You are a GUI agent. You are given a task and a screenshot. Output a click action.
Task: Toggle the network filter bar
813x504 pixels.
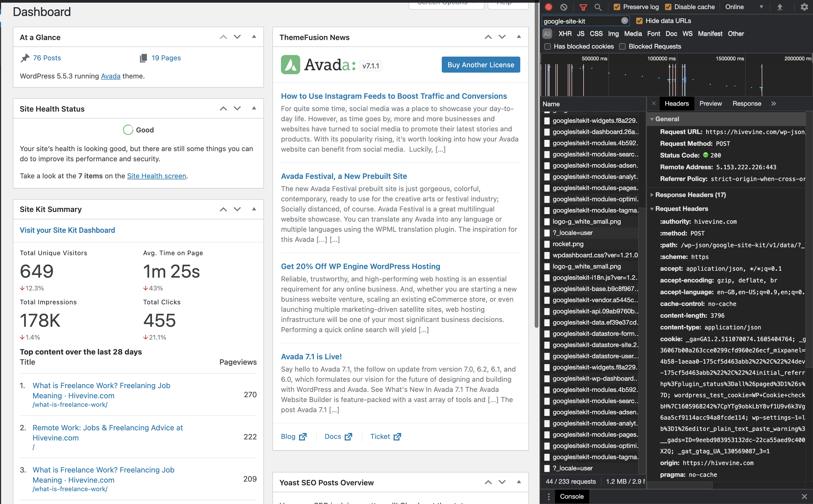584,7
